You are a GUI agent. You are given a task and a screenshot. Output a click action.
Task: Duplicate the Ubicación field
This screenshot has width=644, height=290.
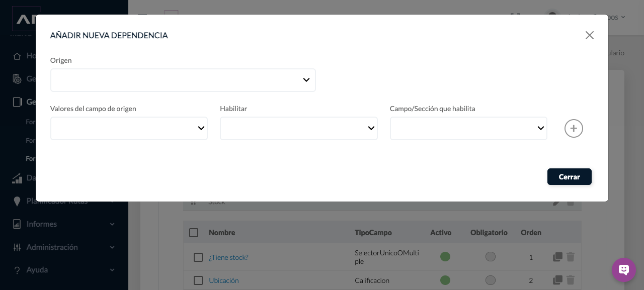point(557,280)
